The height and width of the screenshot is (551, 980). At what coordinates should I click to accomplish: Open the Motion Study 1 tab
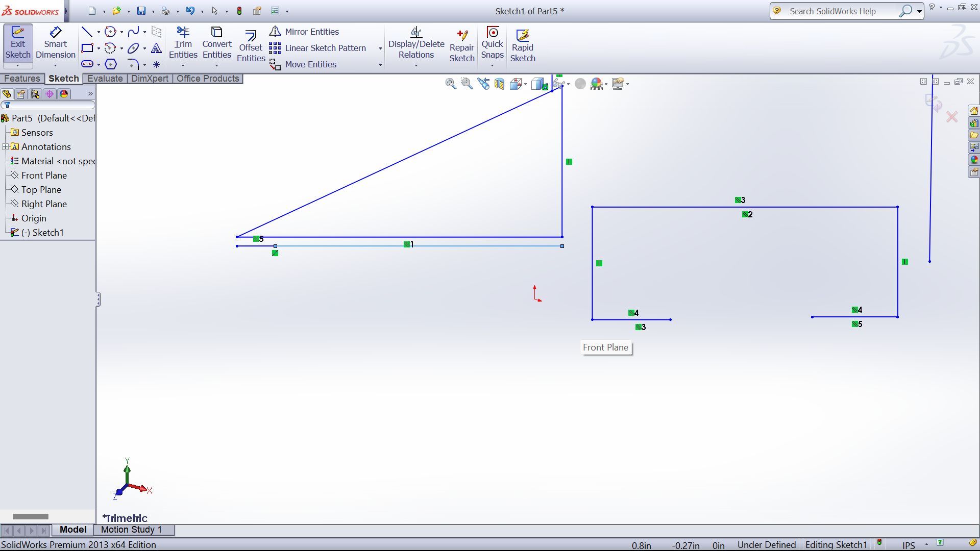click(x=131, y=530)
